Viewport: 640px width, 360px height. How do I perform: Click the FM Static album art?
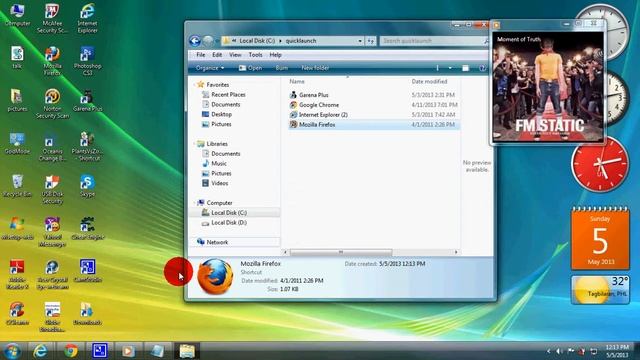coord(548,87)
